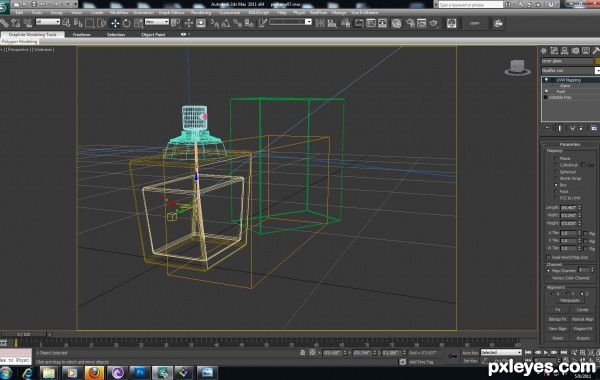Click the object color swatch beside name
Image resolution: width=600 pixels, height=380 pixels.
click(597, 61)
